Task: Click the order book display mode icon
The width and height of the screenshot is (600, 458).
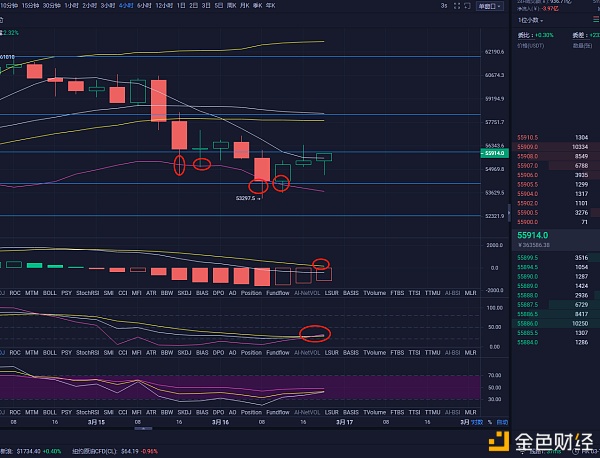Action: [596, 20]
